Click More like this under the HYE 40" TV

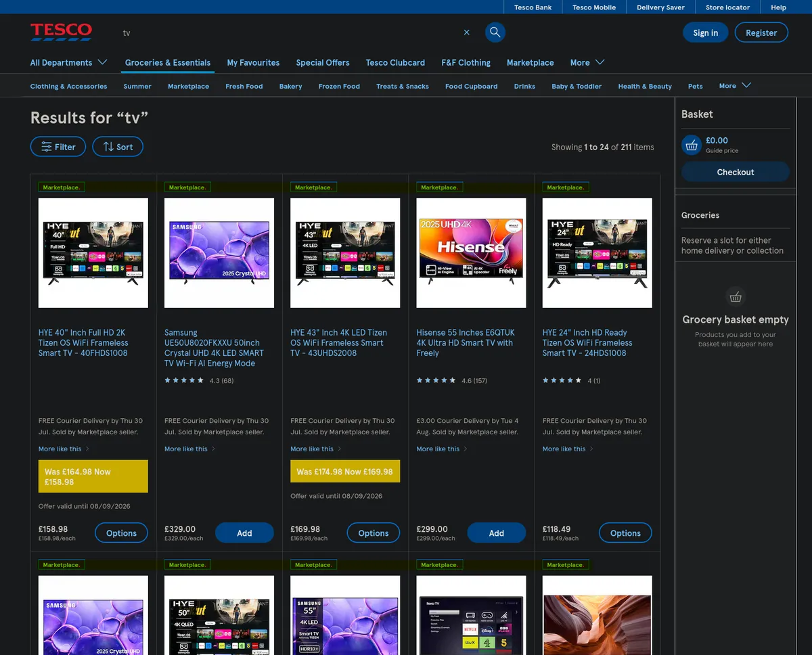pyautogui.click(x=64, y=449)
